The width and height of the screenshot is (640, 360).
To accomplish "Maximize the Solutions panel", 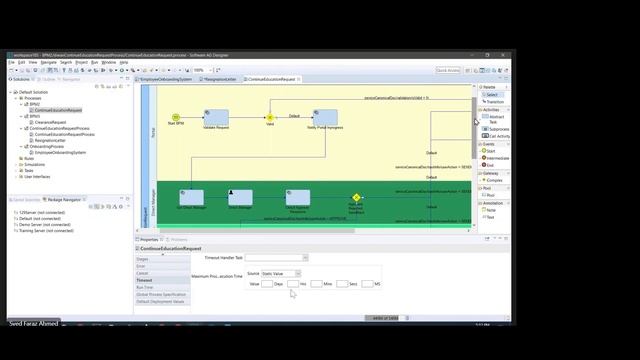I will [x=128, y=79].
